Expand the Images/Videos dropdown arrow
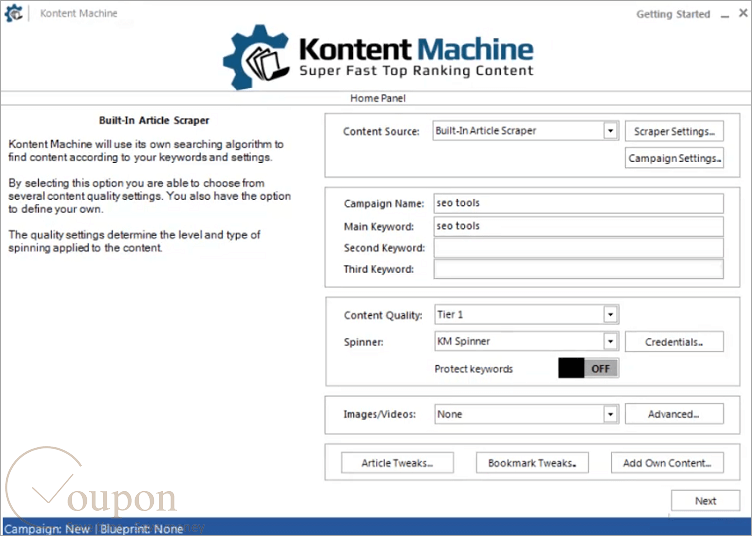This screenshot has height=536, width=752. tap(611, 414)
